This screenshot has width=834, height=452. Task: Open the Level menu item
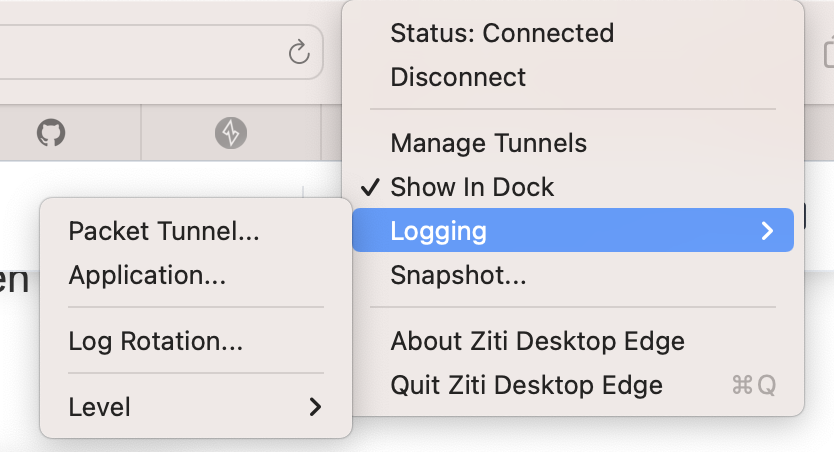click(100, 407)
